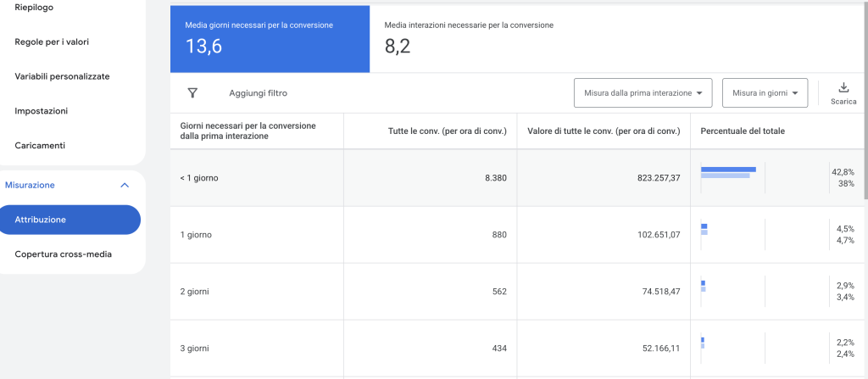
Task: Select 'Media interazioni necessarie per la conversione' card
Action: tap(469, 39)
